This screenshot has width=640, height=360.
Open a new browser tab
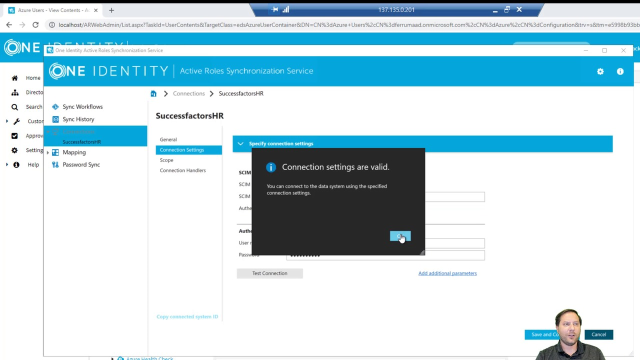coord(111,10)
